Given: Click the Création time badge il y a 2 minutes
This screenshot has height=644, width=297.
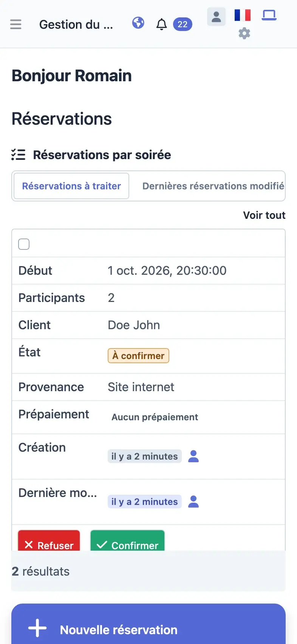Looking at the screenshot, I should point(145,456).
